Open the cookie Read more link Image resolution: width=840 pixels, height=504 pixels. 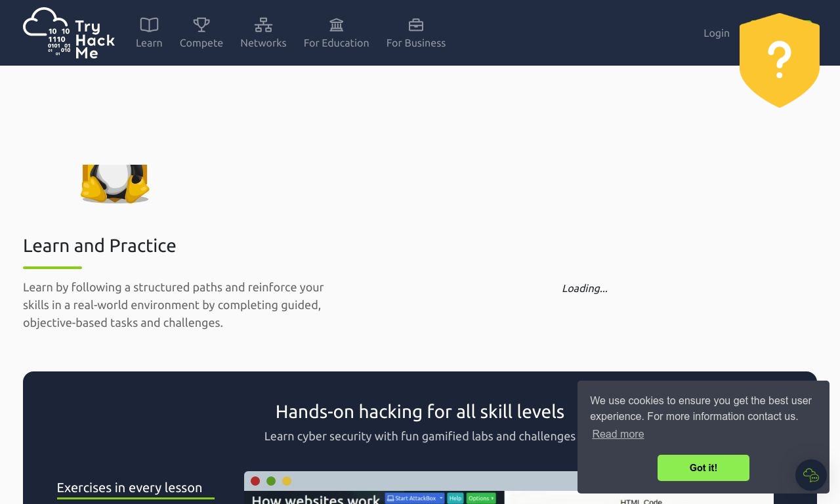click(618, 434)
